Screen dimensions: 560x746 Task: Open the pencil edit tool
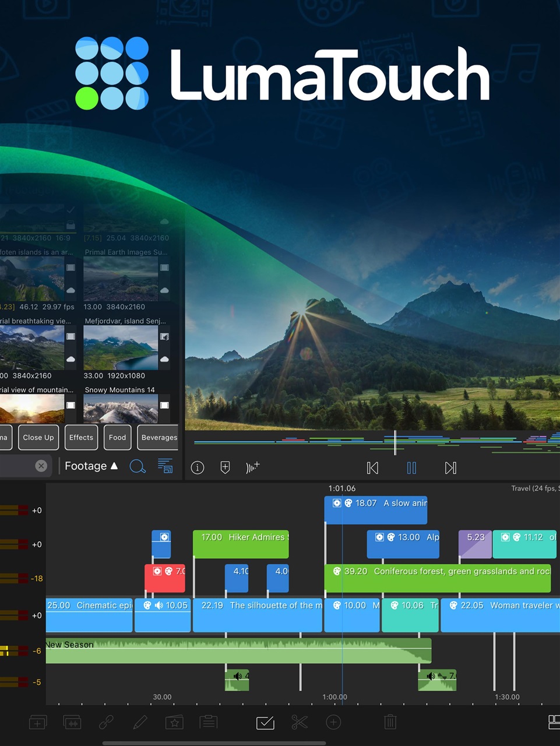click(140, 723)
